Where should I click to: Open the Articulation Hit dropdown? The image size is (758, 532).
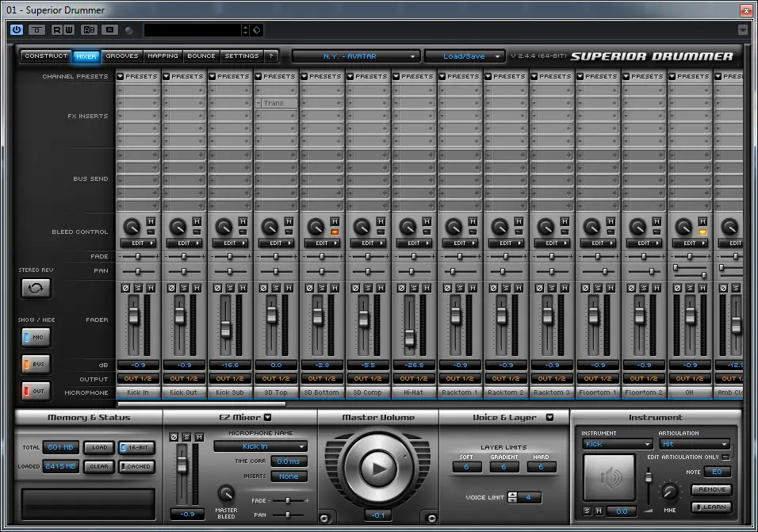tap(694, 445)
